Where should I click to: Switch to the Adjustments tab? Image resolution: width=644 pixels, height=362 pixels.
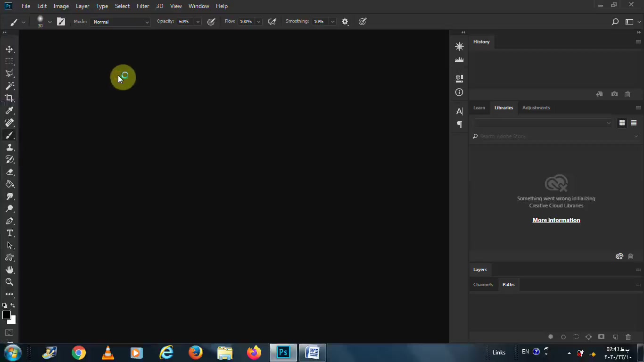536,107
